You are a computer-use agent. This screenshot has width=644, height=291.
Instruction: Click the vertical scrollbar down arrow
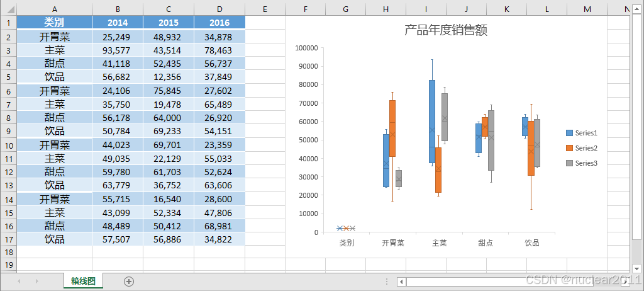click(637, 268)
